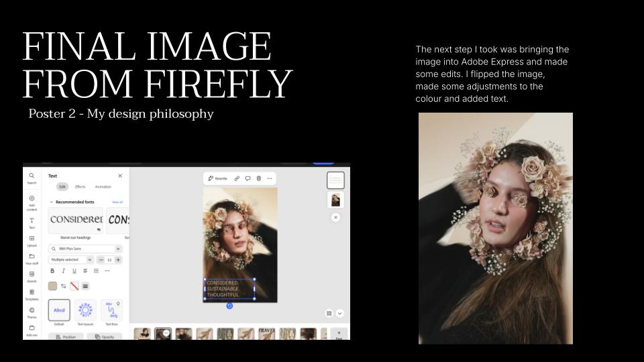Click the link icon in floating toolbar

[237, 178]
